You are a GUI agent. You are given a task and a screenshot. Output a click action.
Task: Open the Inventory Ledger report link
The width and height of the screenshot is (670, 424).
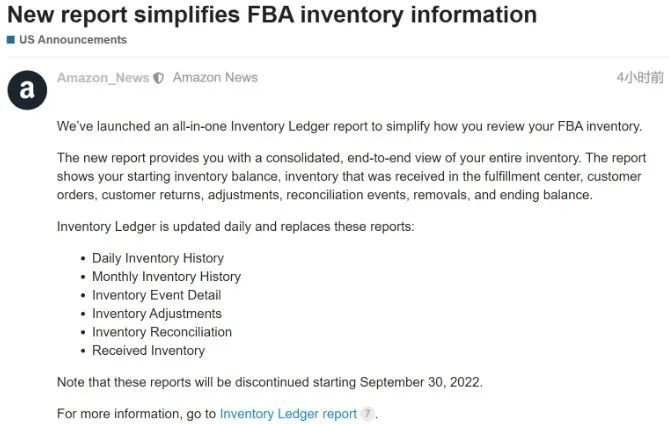pos(288,414)
